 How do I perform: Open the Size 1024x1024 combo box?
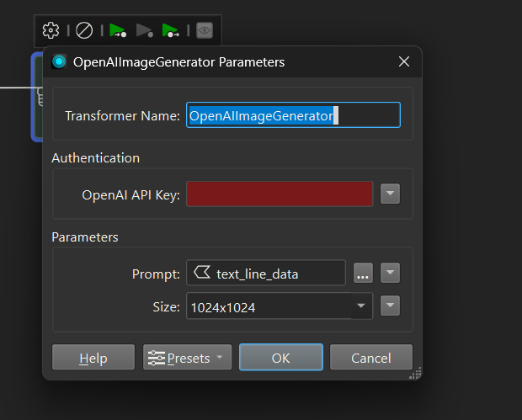tap(278, 307)
